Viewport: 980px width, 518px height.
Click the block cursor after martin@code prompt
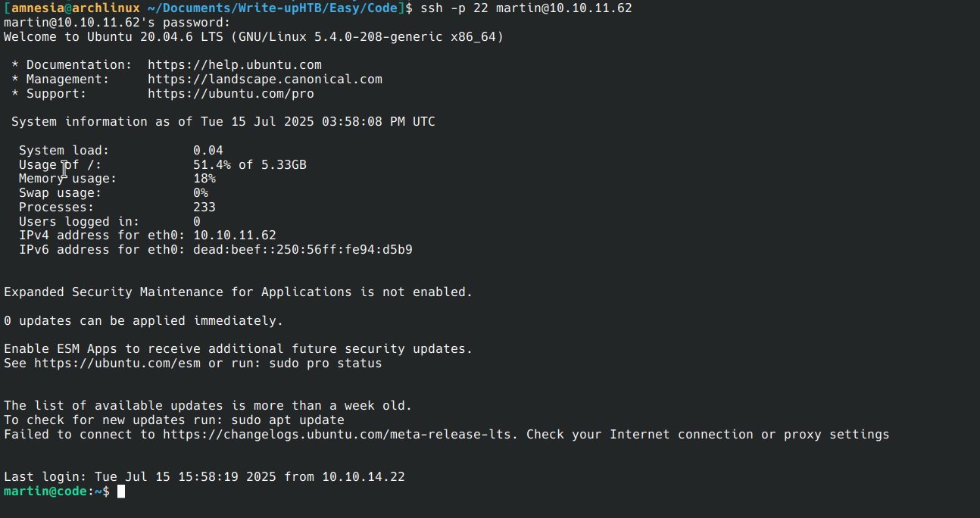point(121,491)
